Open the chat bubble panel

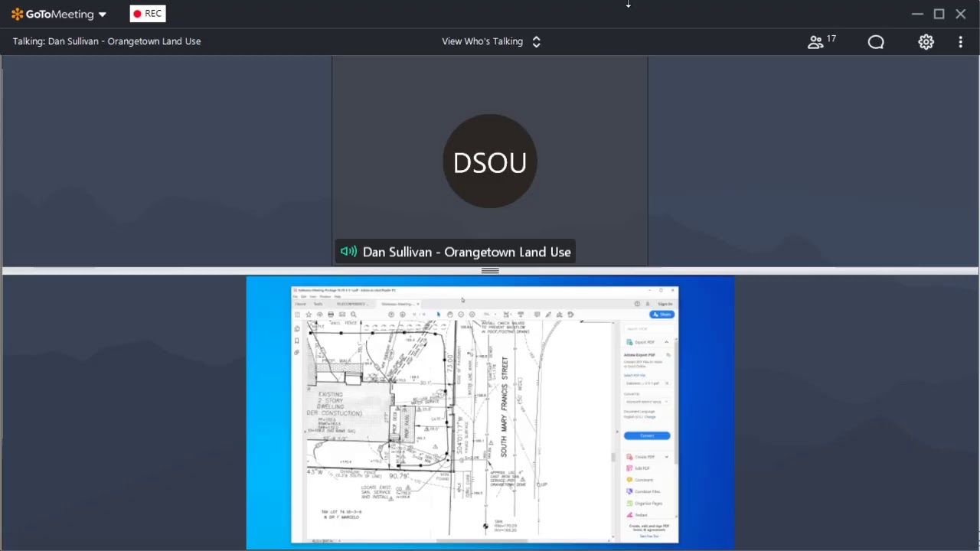click(876, 42)
